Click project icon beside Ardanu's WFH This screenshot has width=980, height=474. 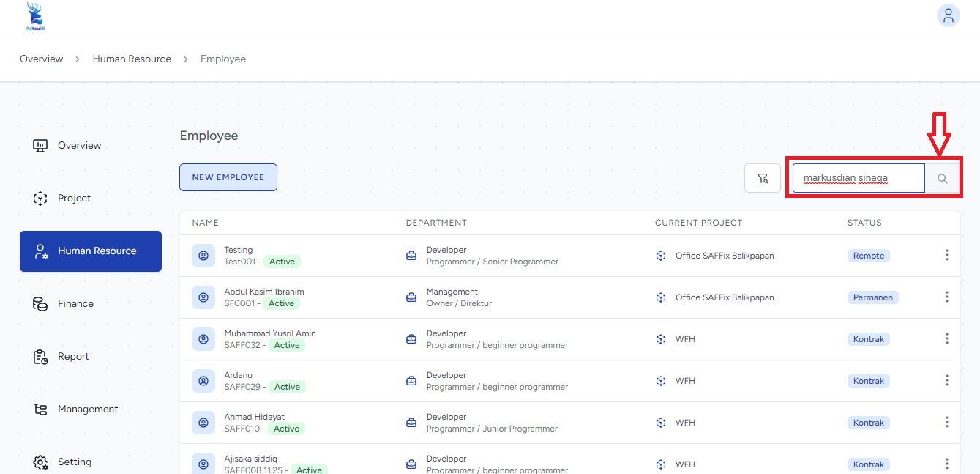661,381
